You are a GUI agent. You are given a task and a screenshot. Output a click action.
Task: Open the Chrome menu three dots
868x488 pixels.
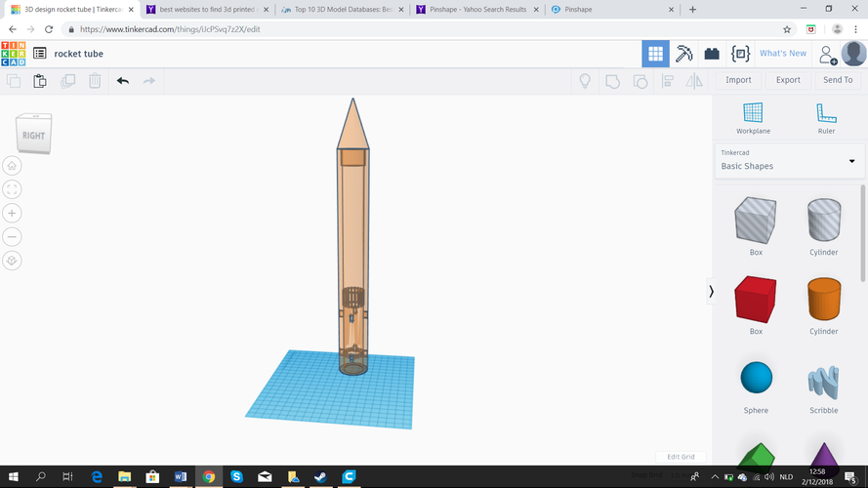[856, 29]
